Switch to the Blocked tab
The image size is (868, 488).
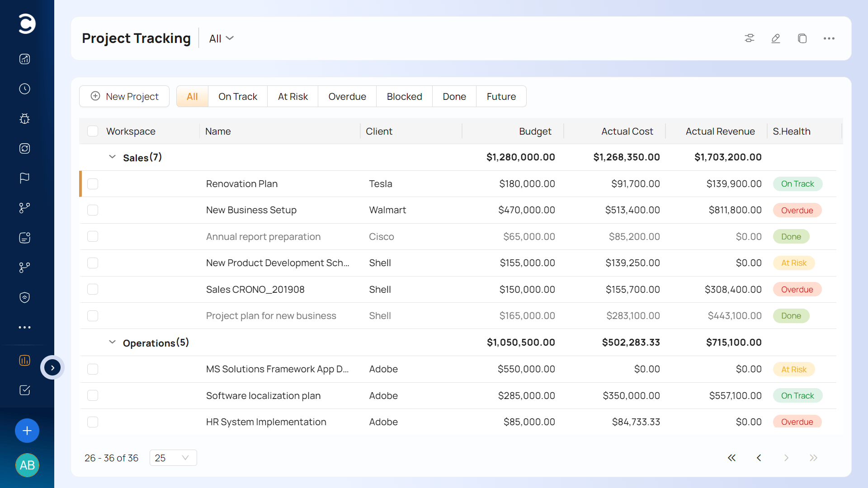tap(404, 96)
